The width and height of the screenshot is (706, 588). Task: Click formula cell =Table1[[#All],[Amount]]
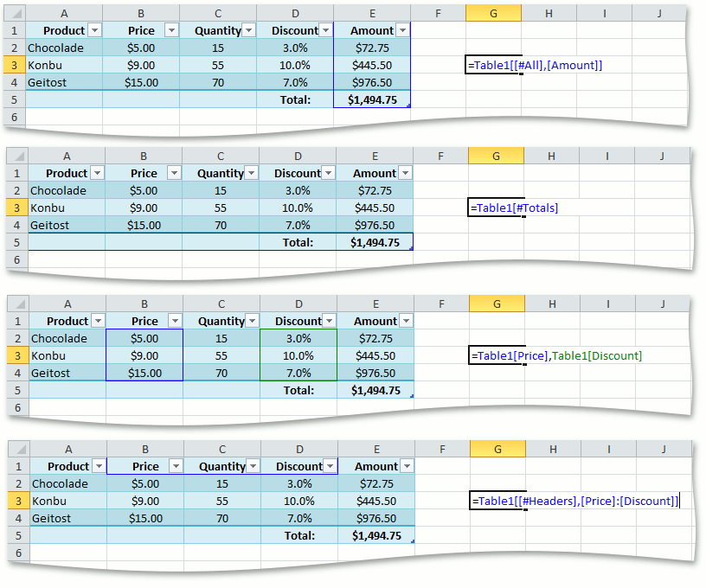(493, 65)
